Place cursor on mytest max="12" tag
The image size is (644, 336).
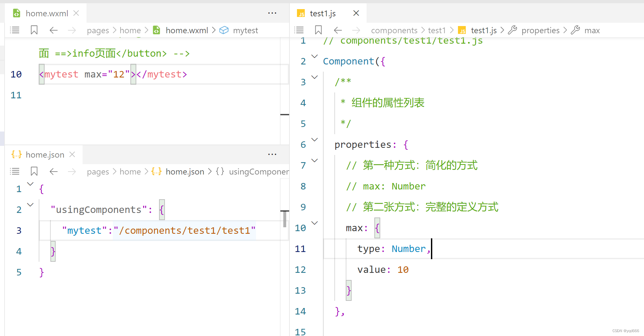click(113, 75)
